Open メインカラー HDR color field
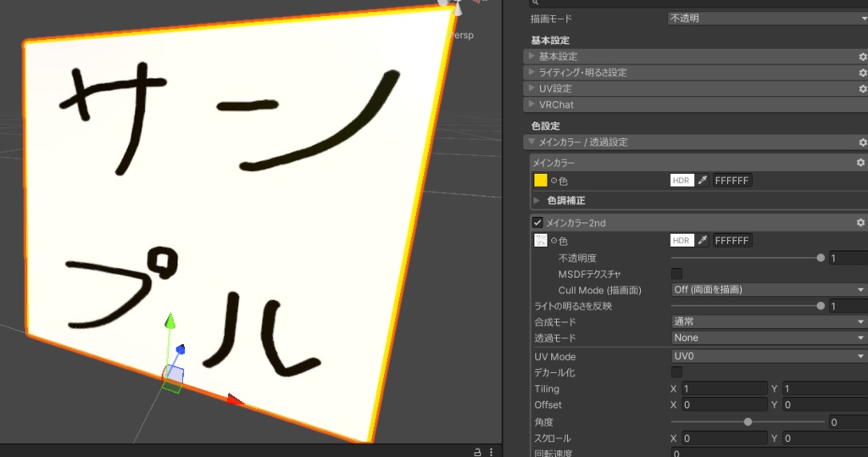This screenshot has height=457, width=868. 682,180
